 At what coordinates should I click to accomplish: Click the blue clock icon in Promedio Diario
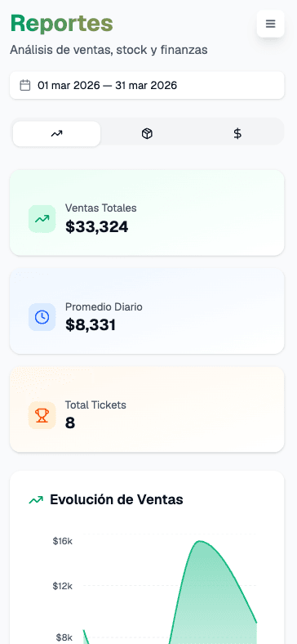(x=42, y=317)
